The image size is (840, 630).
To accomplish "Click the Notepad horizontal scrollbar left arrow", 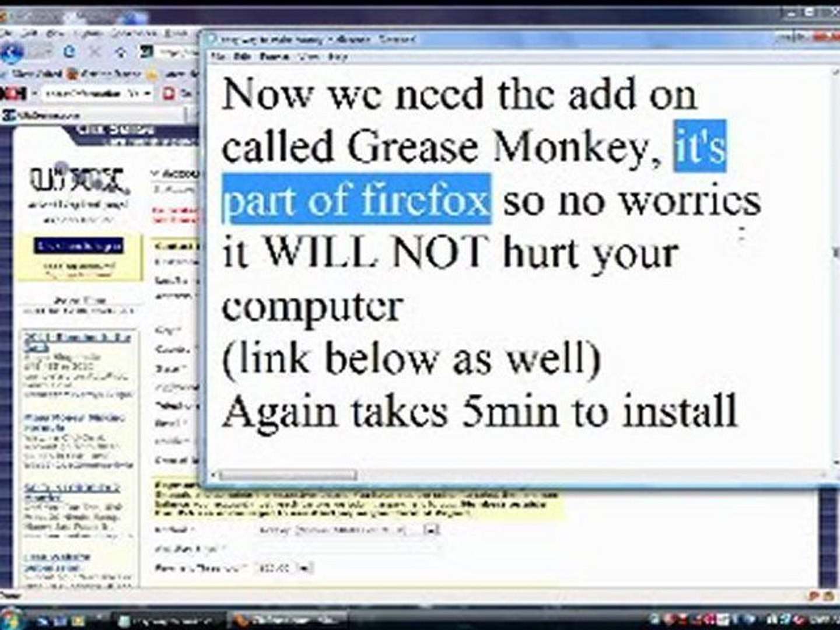I will click(212, 475).
